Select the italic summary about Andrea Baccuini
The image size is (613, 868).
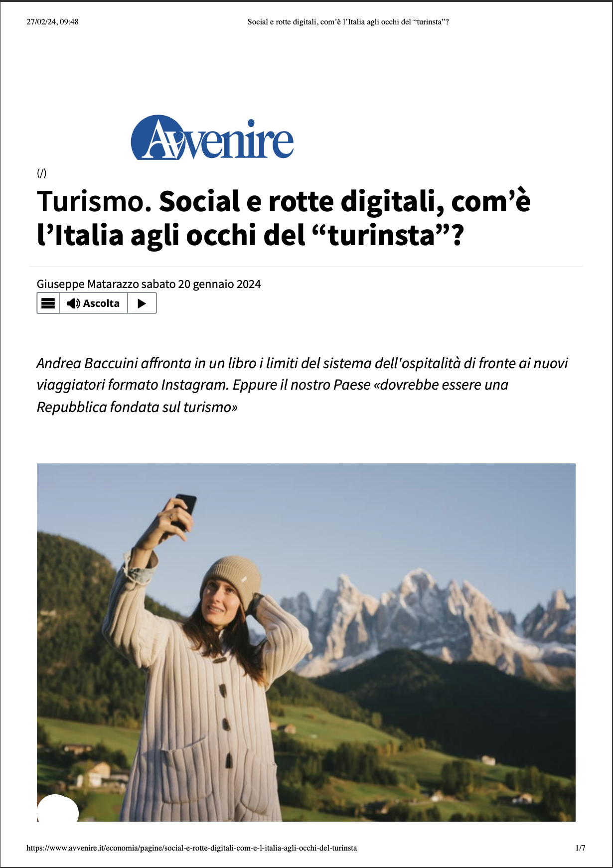point(302,385)
